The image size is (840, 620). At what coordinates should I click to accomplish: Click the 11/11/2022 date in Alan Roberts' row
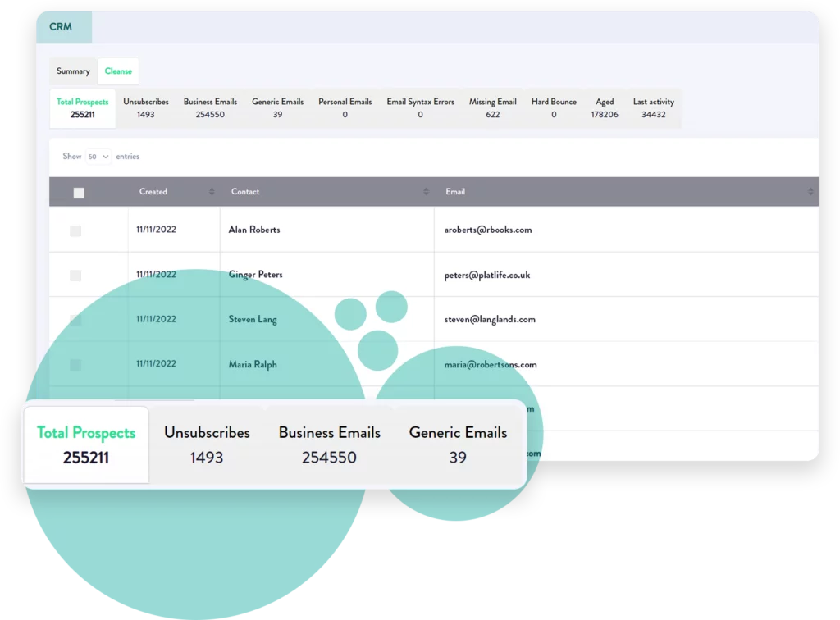pos(156,230)
